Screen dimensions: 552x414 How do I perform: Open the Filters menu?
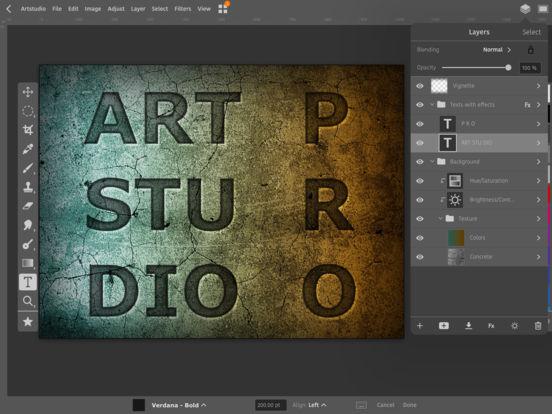[183, 9]
